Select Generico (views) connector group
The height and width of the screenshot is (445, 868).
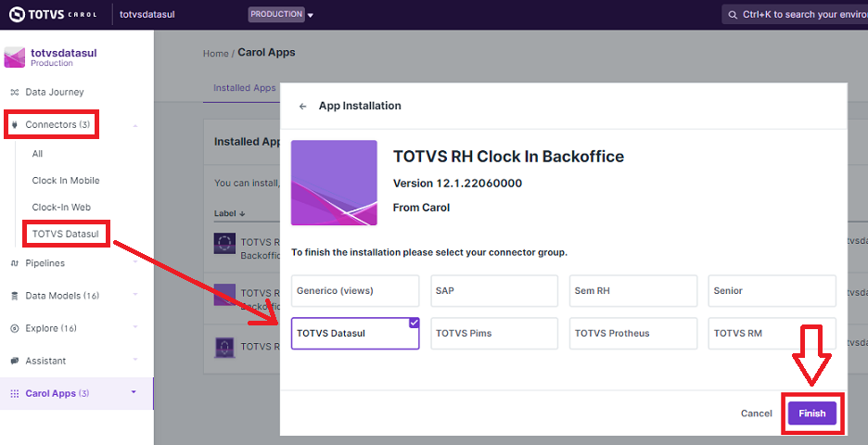(x=355, y=290)
